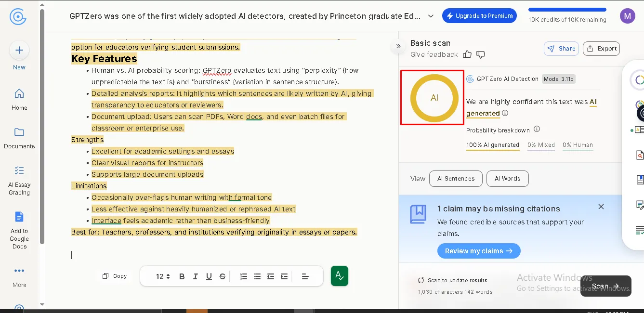Dismiss the missing citations banner

tap(601, 207)
